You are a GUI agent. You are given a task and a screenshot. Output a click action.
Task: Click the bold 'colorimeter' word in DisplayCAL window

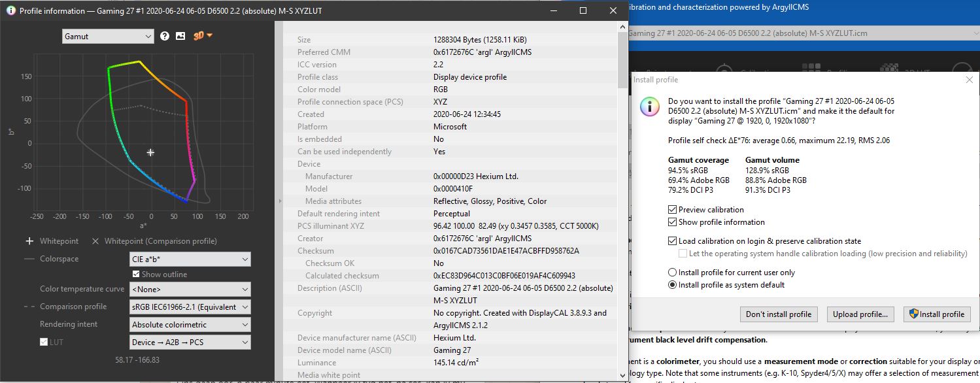(679, 361)
